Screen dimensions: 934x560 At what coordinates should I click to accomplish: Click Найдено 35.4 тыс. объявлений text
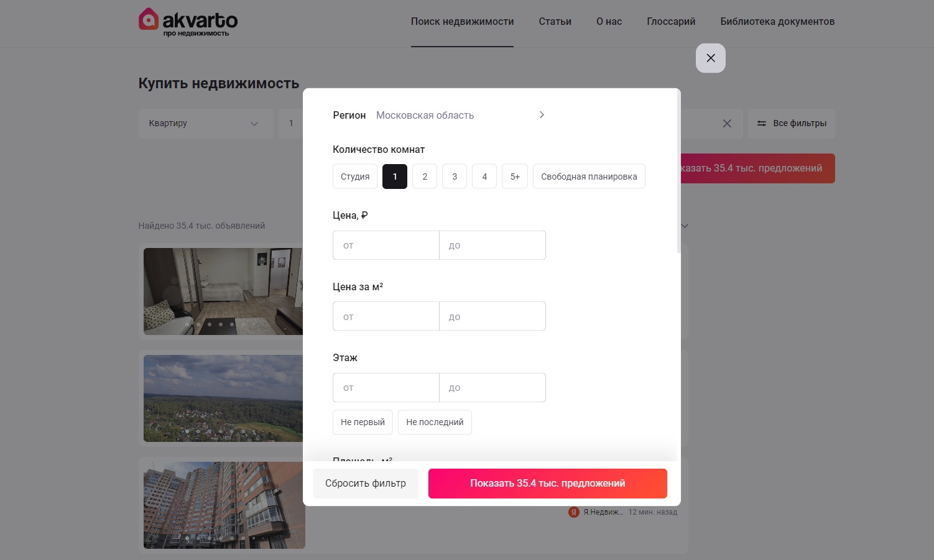pos(201,226)
